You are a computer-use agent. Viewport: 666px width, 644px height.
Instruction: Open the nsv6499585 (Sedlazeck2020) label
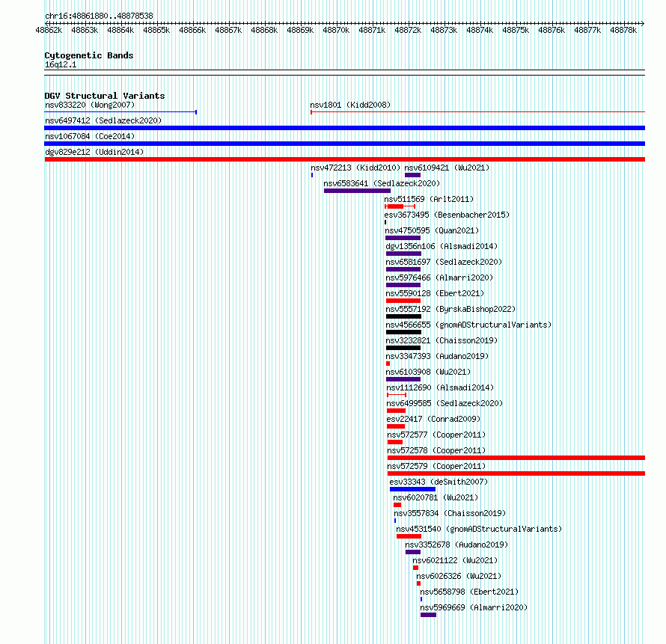pyautogui.click(x=444, y=403)
